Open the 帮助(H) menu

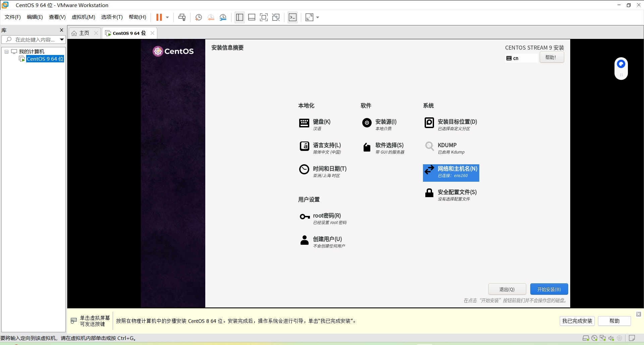pos(138,17)
